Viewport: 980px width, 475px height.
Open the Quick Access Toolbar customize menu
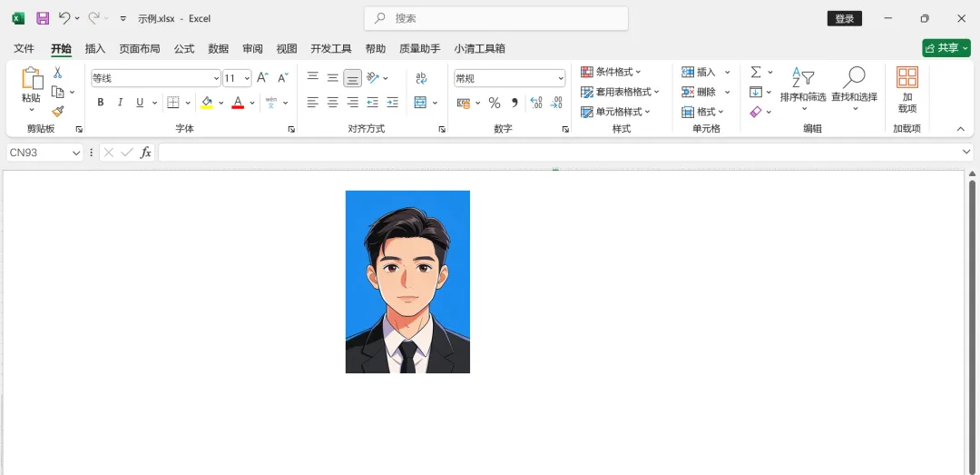pos(123,19)
